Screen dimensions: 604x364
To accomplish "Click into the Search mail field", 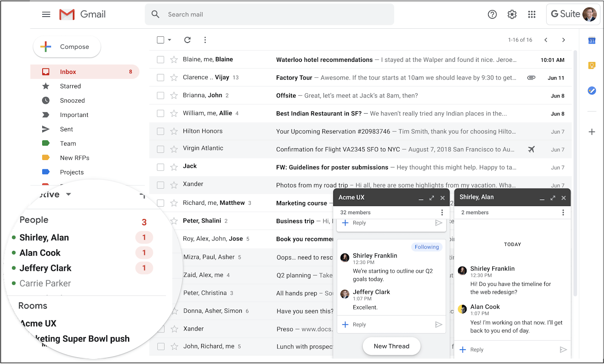I will click(264, 14).
